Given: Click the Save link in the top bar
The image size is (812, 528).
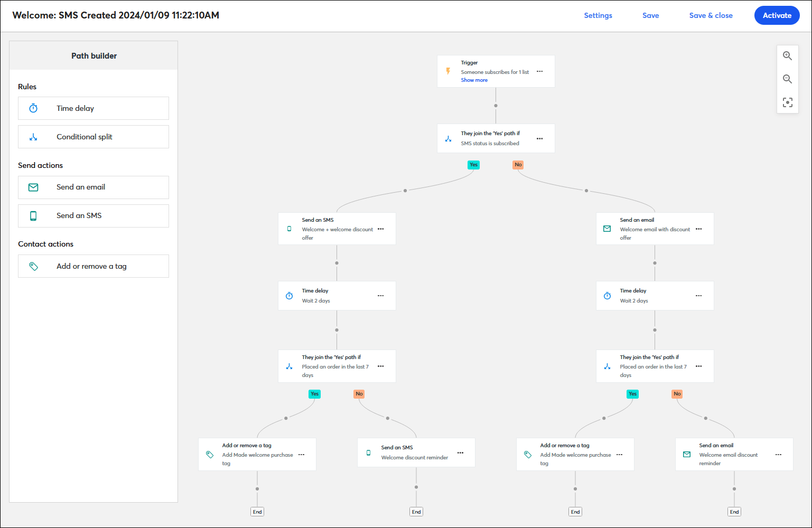Looking at the screenshot, I should (650, 15).
